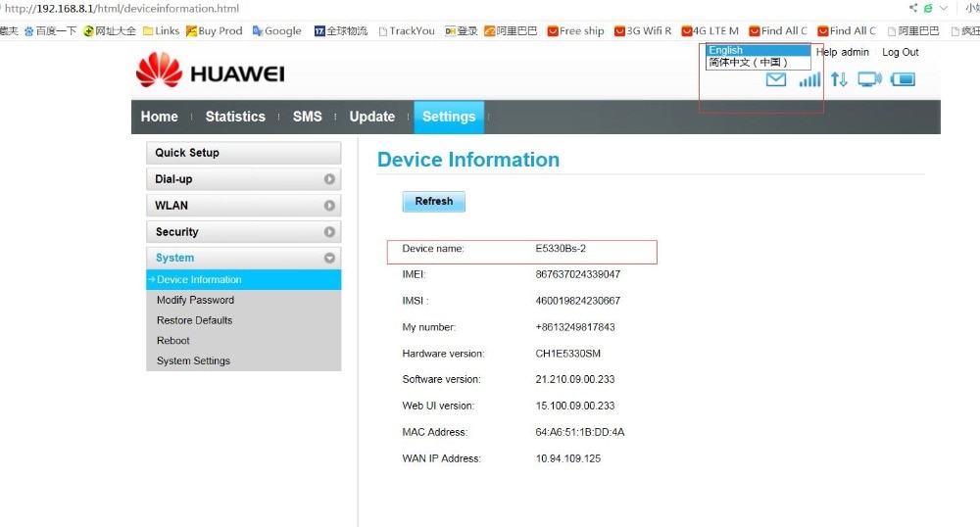Click the signal strength bars icon

[x=809, y=79]
